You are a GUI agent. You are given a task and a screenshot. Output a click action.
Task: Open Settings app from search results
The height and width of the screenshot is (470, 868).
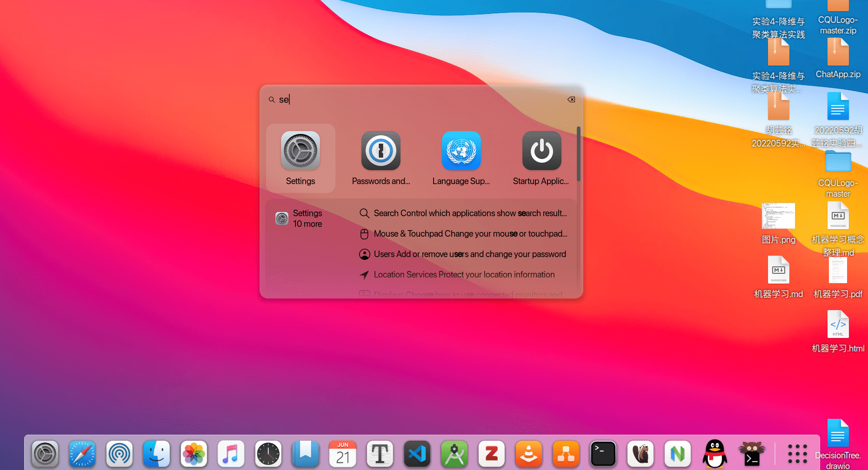[300, 158]
